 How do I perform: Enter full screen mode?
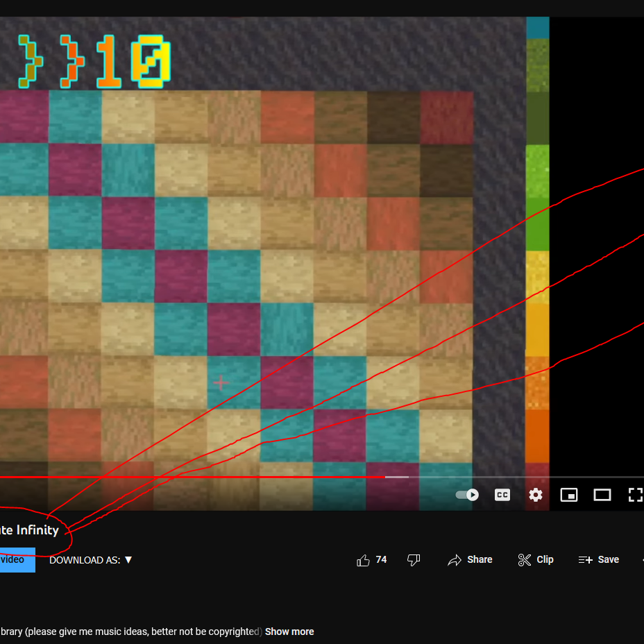tap(636, 495)
